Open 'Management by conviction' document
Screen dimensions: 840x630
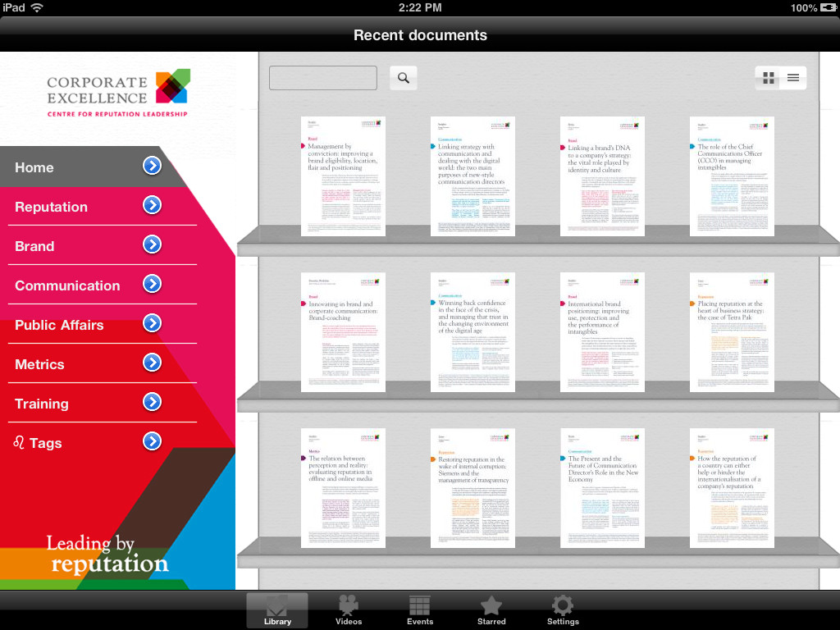point(343,176)
